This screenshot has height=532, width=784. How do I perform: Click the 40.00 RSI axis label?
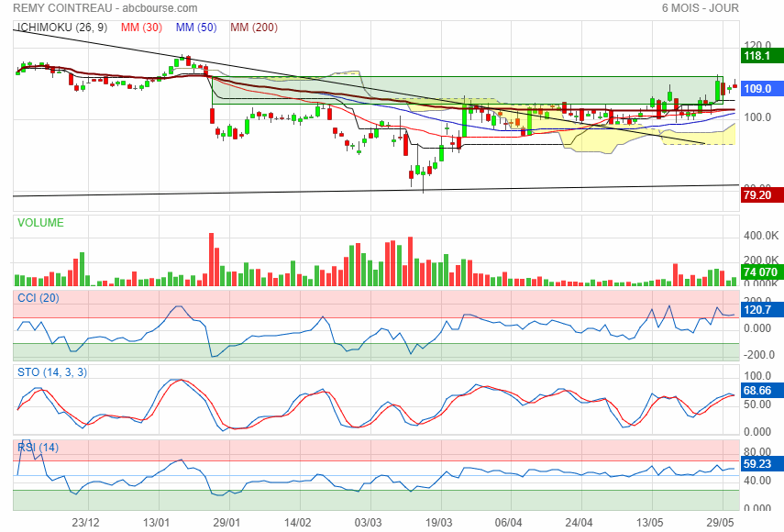tap(757, 480)
